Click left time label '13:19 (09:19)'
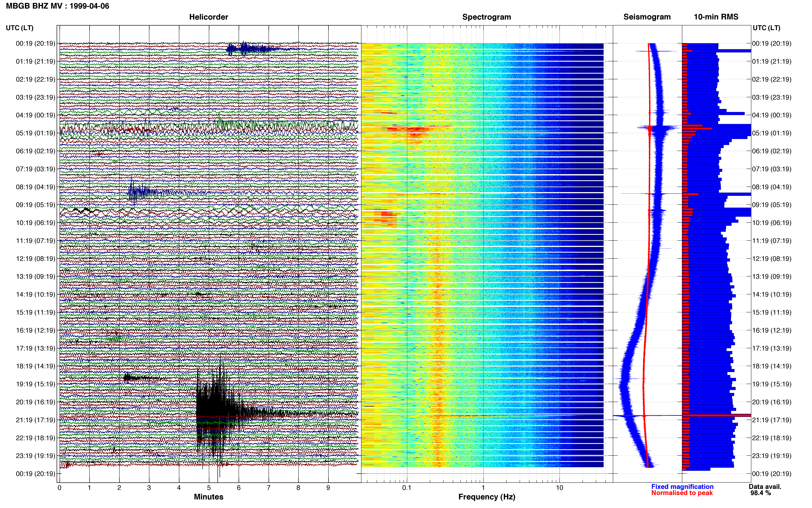 click(x=36, y=277)
